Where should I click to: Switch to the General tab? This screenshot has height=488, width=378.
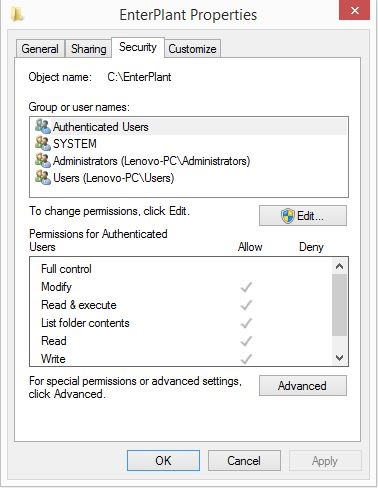[40, 49]
